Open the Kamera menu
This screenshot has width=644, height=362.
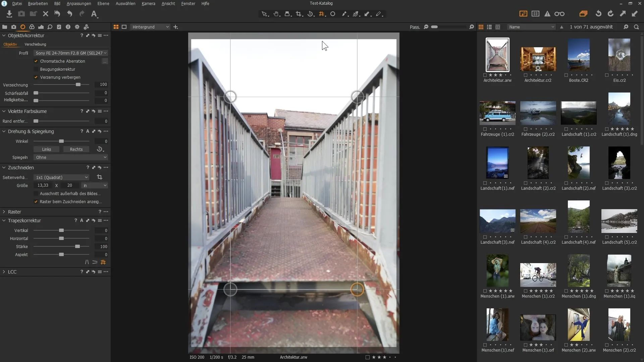pyautogui.click(x=148, y=3)
